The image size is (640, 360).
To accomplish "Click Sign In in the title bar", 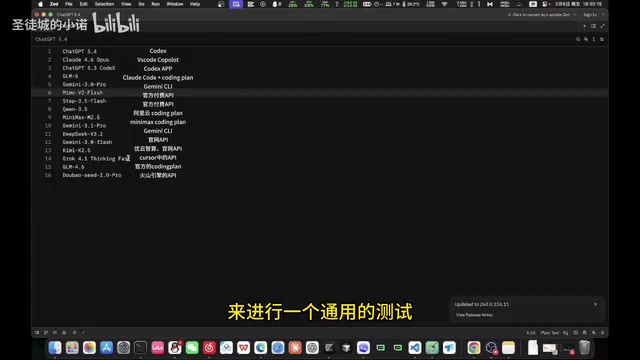I will coord(590,15).
